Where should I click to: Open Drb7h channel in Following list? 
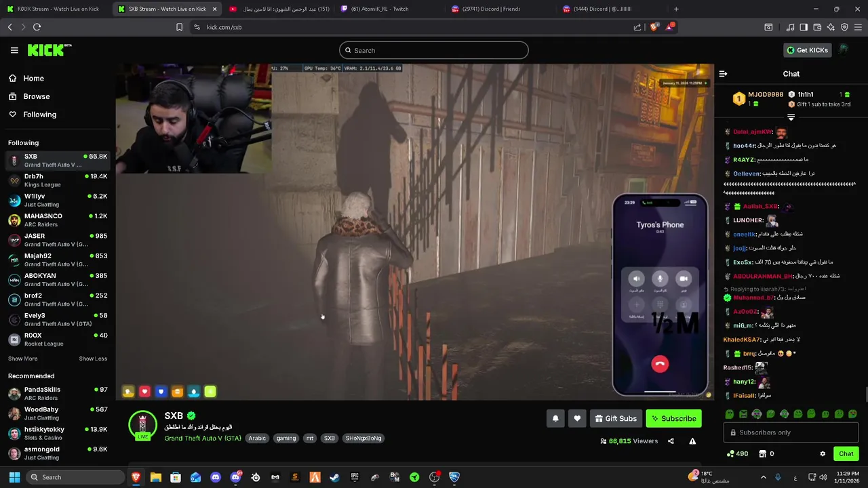point(58,180)
